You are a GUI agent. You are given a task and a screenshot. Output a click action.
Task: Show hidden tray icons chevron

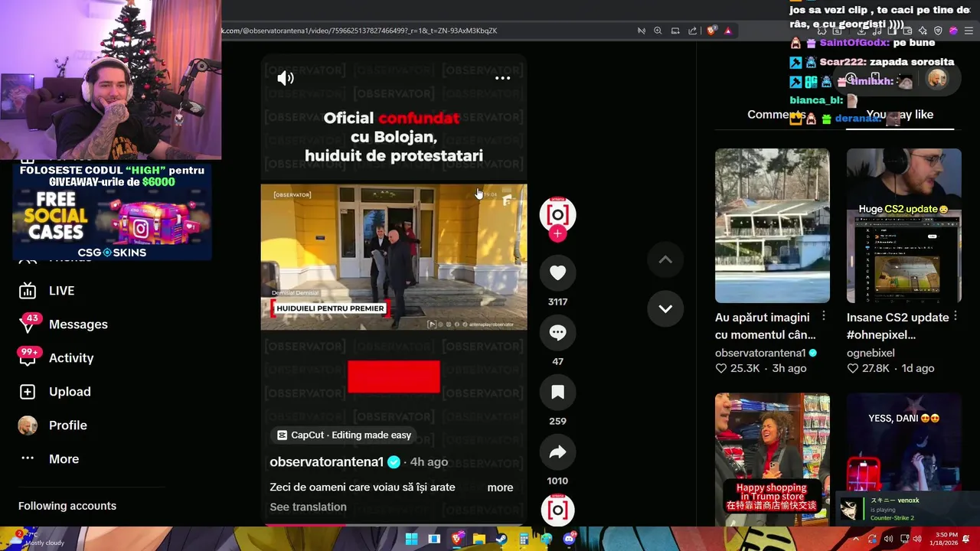(856, 539)
